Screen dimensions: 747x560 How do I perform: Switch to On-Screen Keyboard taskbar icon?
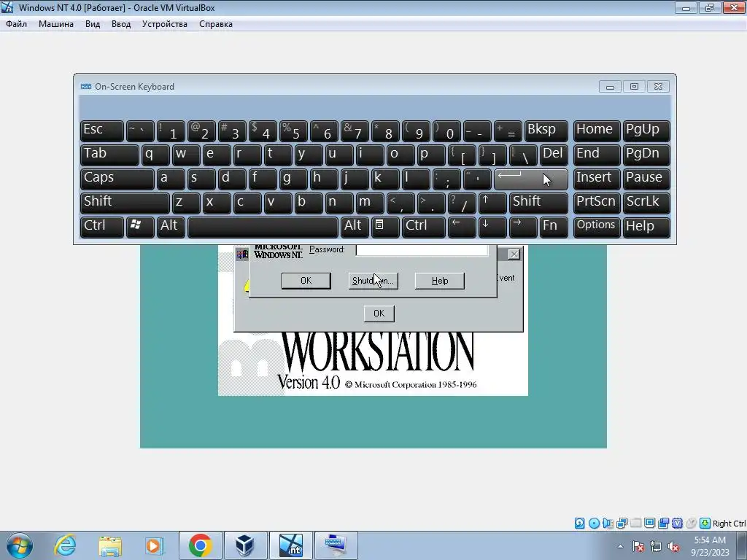pos(336,545)
